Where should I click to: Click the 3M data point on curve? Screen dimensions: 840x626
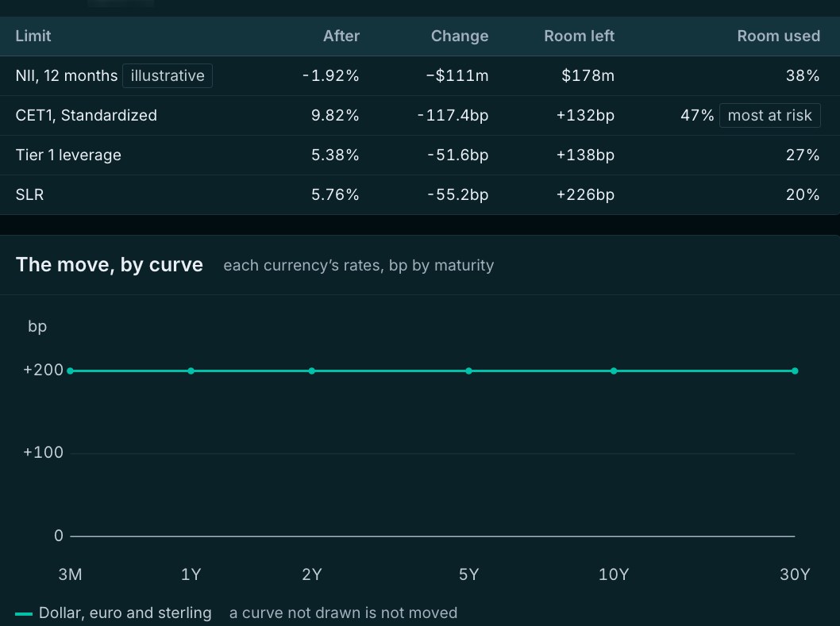(70, 371)
